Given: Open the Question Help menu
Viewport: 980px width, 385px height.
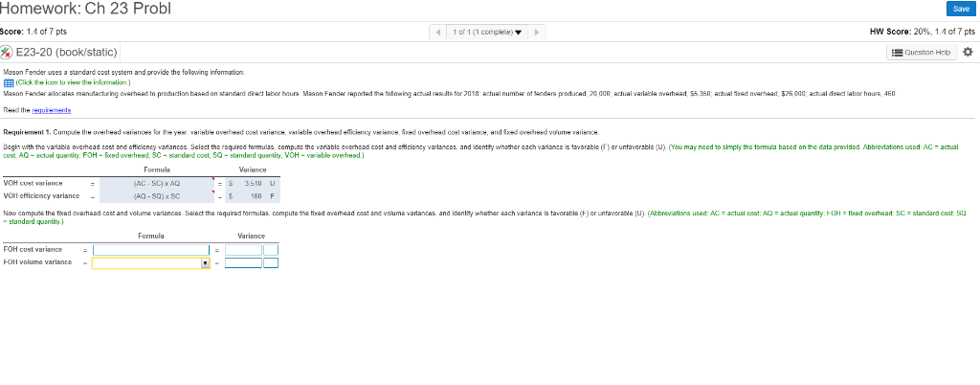Looking at the screenshot, I should (x=922, y=53).
